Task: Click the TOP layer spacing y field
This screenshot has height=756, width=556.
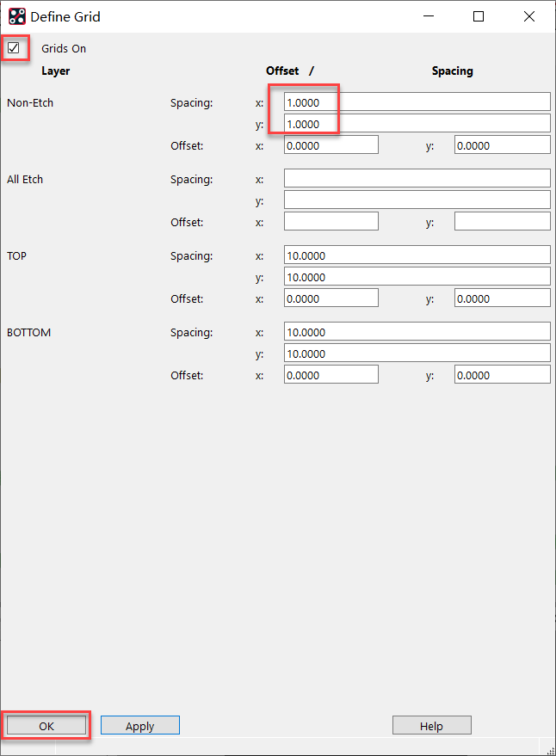Action: [x=417, y=277]
